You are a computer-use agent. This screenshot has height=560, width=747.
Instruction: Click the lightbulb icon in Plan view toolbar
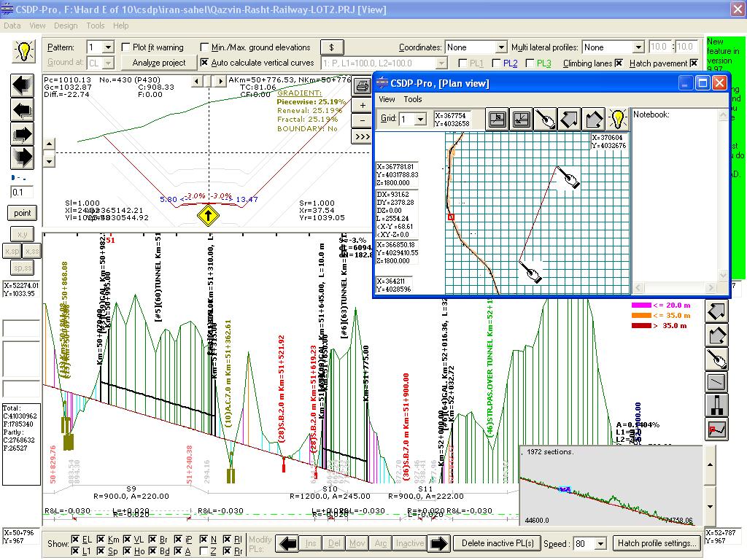click(617, 119)
